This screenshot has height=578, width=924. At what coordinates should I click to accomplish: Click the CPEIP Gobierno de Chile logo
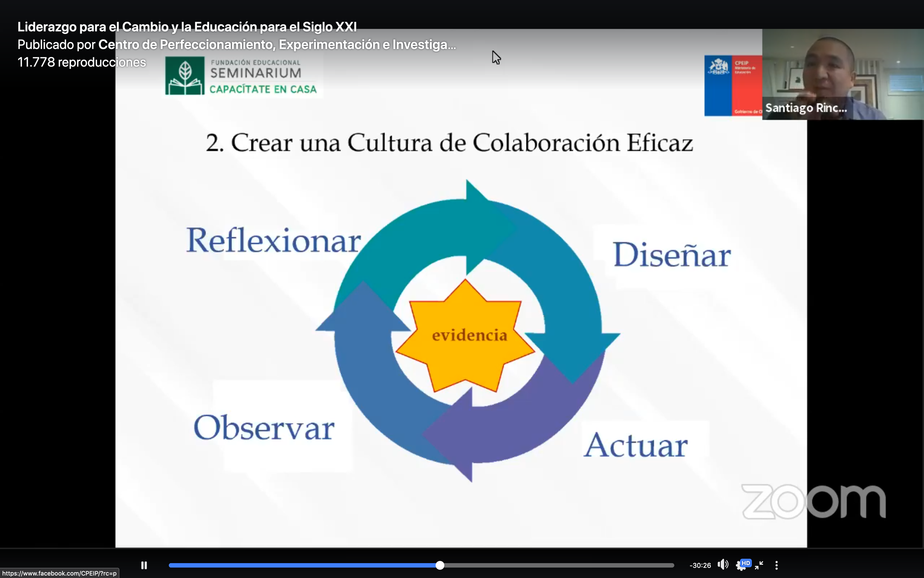[733, 86]
